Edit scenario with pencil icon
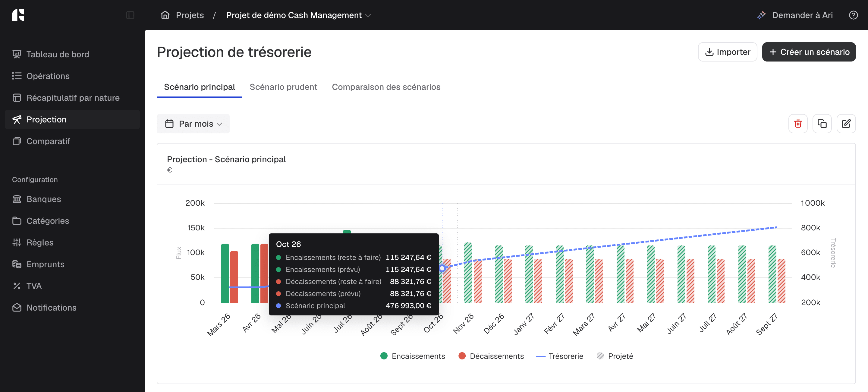Viewport: 868px width, 392px height. pyautogui.click(x=846, y=124)
